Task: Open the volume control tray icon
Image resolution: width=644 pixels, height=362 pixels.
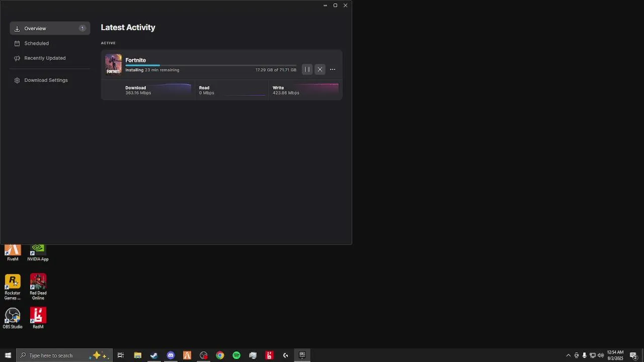Action: pyautogui.click(x=601, y=355)
